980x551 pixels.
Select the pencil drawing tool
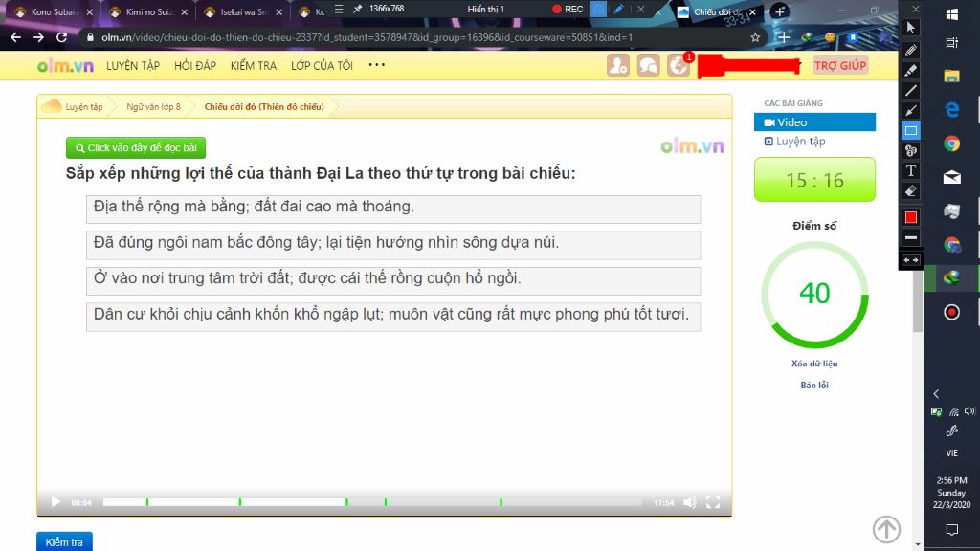click(x=911, y=50)
